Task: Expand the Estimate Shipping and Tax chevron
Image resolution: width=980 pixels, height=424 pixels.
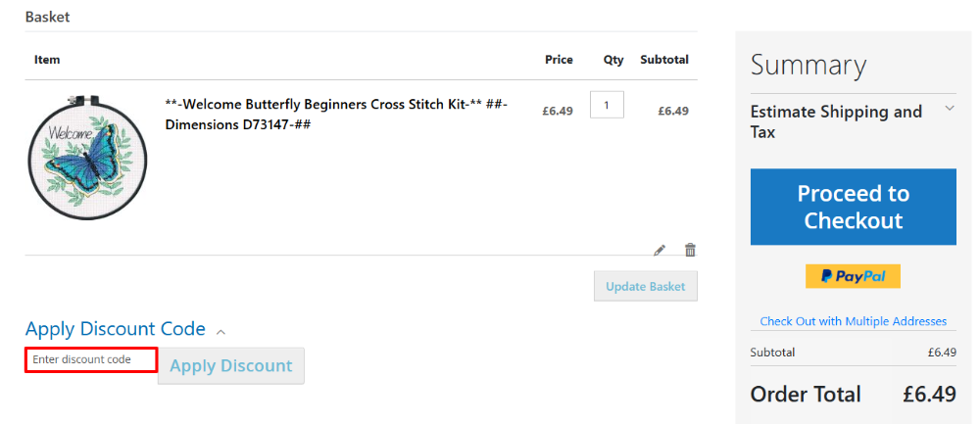Action: click(x=949, y=108)
